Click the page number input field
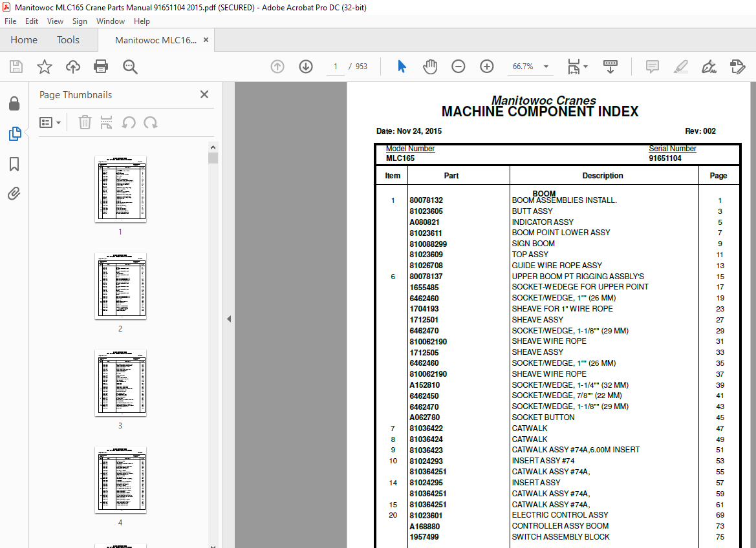This screenshot has width=756, height=548. 336,67
